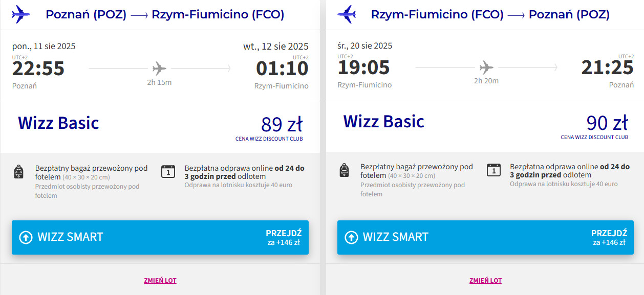Click the up-arrow circle icon on right WIZZ SMART
This screenshot has height=295, width=644.
[351, 237]
